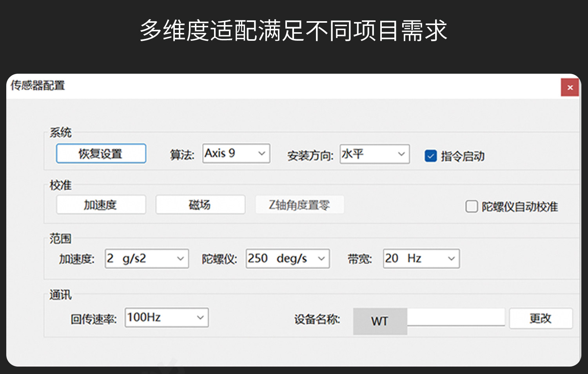This screenshot has height=374, width=588.
Task: Enable the 陀螺仪自动校准 checkbox
Action: tap(471, 206)
